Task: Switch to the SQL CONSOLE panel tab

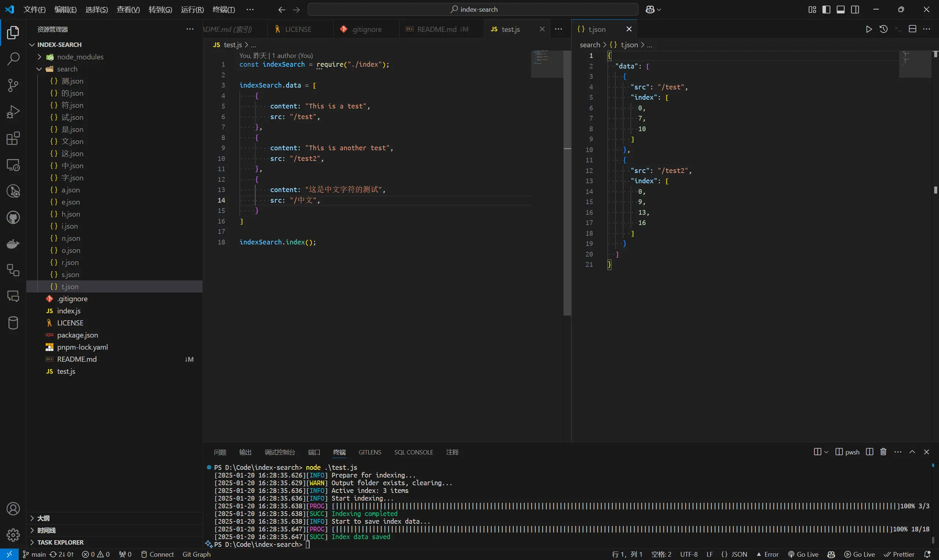Action: pyautogui.click(x=413, y=452)
